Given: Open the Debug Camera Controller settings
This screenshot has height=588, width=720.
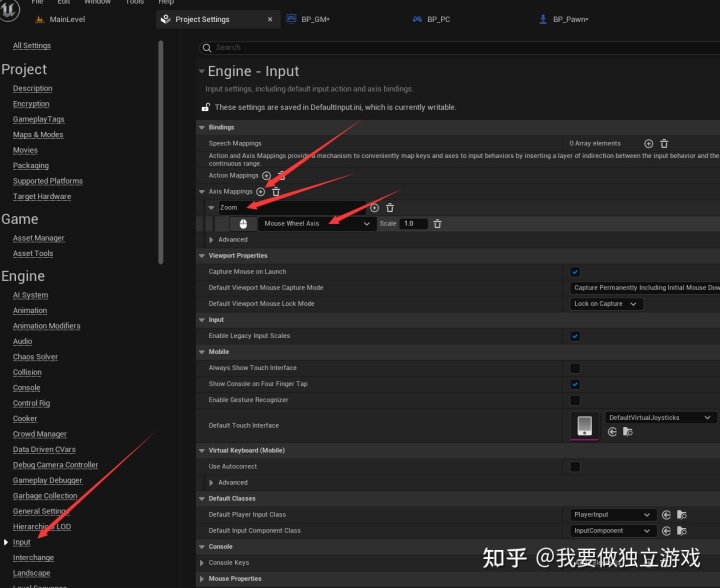Looking at the screenshot, I should (x=56, y=465).
